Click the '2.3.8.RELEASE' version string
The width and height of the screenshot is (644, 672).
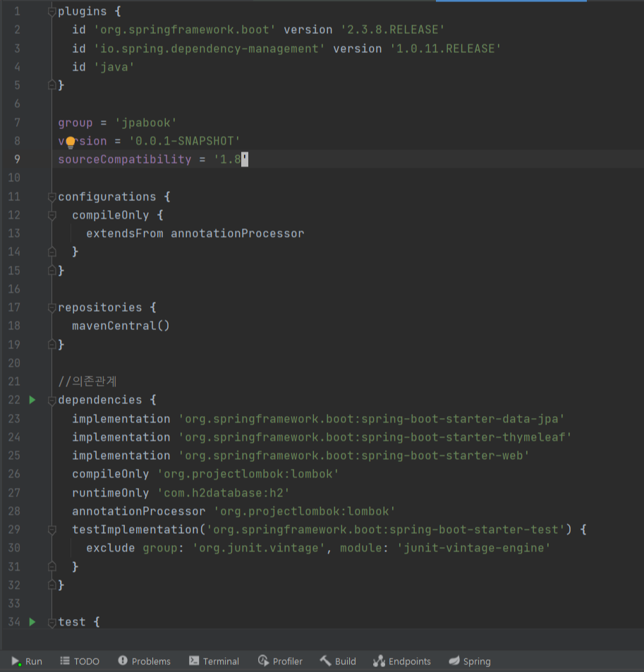[x=392, y=30]
